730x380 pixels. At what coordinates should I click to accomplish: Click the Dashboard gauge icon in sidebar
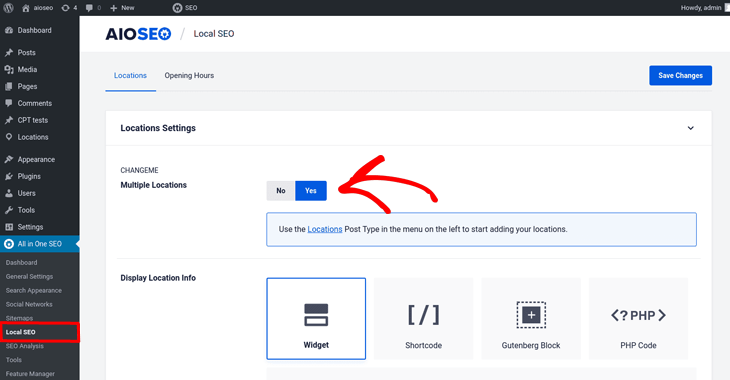tap(9, 30)
